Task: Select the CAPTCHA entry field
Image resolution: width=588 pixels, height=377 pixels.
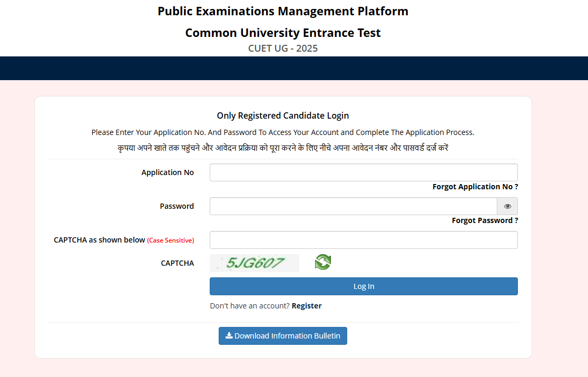Action: [364, 240]
